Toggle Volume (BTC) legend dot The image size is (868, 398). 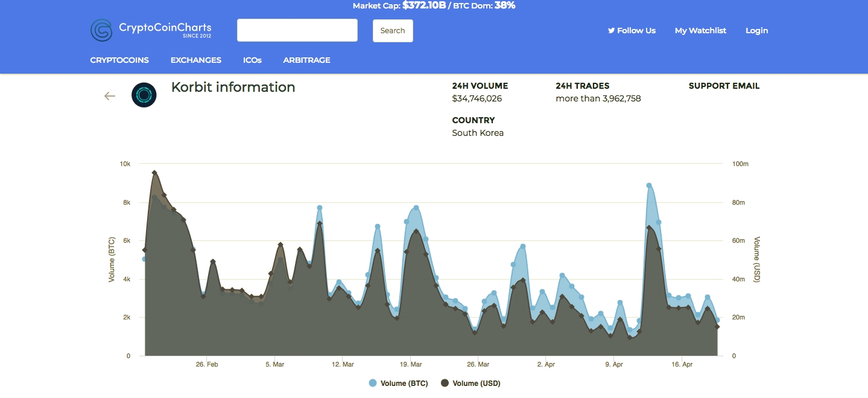click(x=373, y=383)
